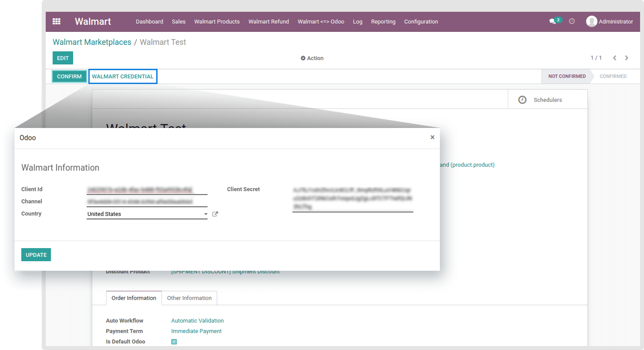
Task: Click the Country field showing United States
Action: [147, 214]
